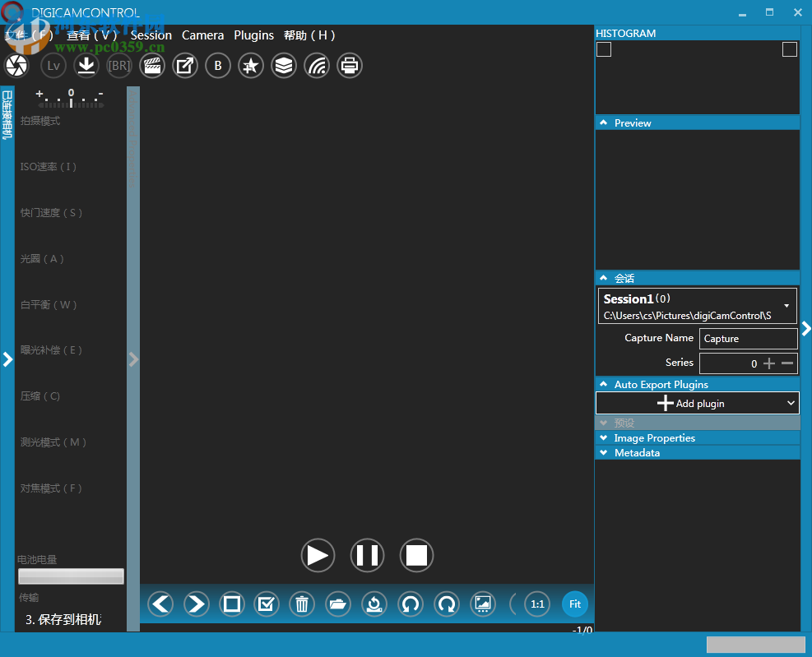This screenshot has width=812, height=657.
Task: Open the Plugins menu
Action: pos(253,35)
